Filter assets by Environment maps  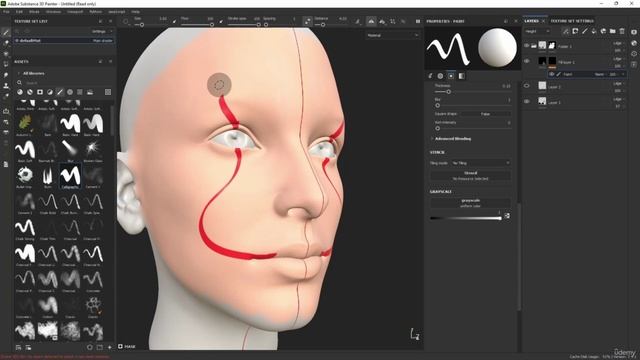tap(90, 92)
